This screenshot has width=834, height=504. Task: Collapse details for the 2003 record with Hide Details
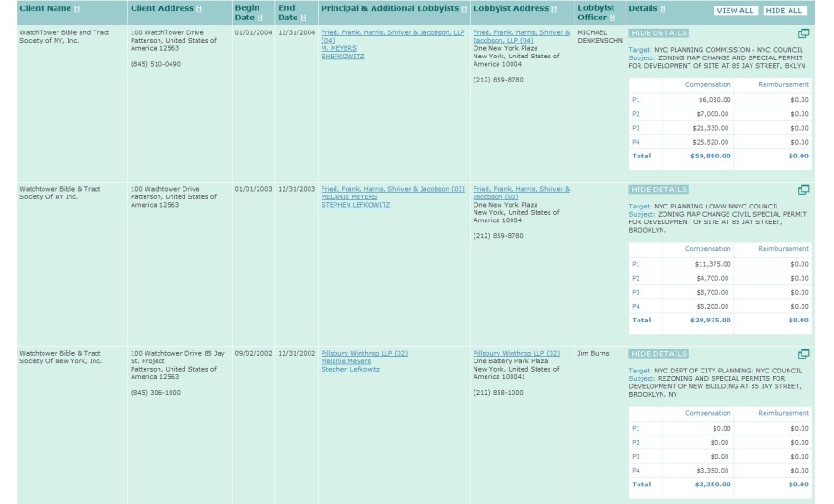point(658,189)
